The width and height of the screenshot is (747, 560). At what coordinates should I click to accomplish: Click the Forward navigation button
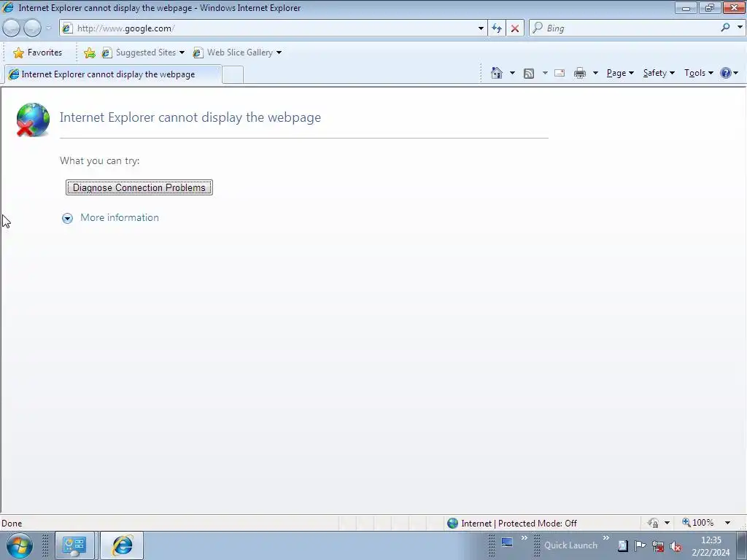tap(32, 28)
